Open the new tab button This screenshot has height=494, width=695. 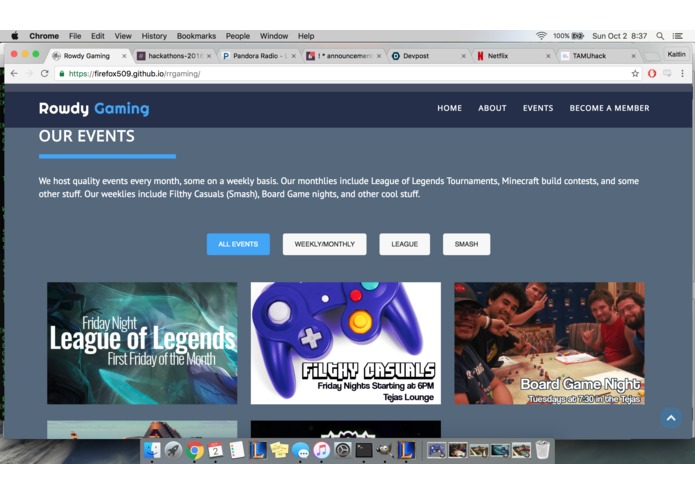click(652, 56)
